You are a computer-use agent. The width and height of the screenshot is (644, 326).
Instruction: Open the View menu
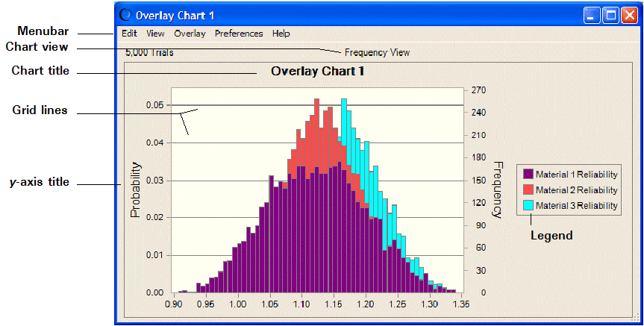pyautogui.click(x=155, y=34)
